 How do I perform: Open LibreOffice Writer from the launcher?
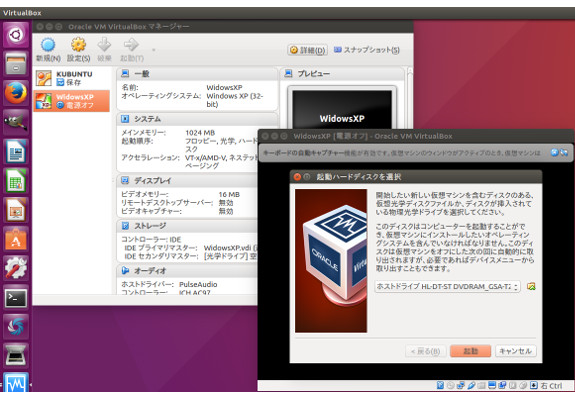pyautogui.click(x=16, y=151)
